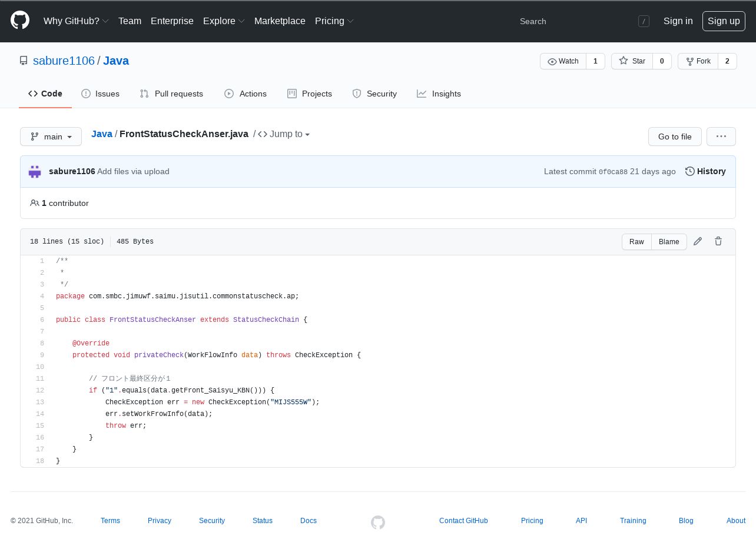The width and height of the screenshot is (756, 559).
Task: Open History of commits
Action: (705, 171)
